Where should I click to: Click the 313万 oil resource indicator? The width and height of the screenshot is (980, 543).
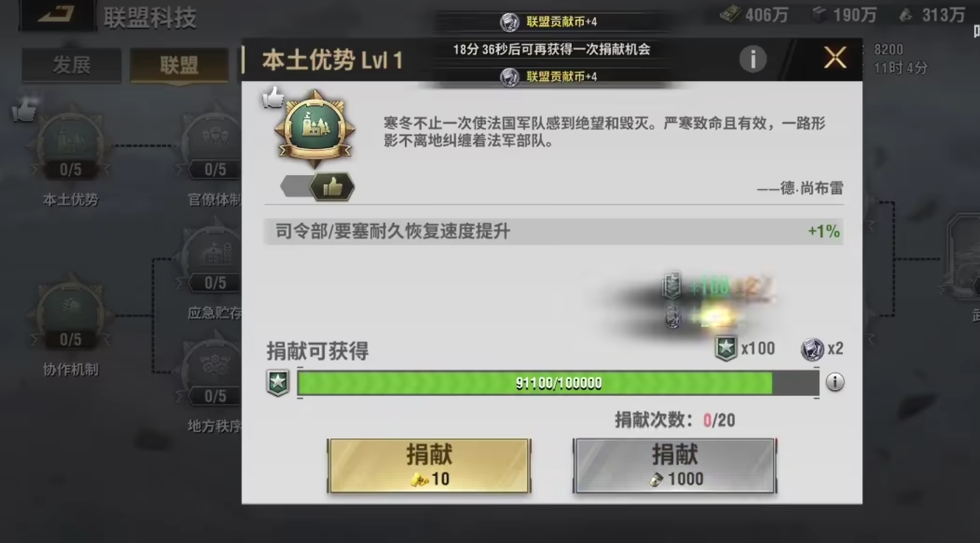coord(931,14)
